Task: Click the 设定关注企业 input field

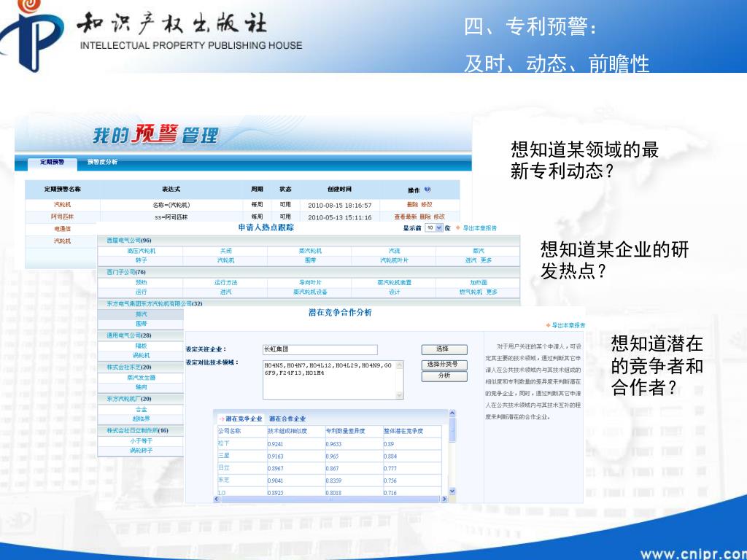Action: (320, 349)
